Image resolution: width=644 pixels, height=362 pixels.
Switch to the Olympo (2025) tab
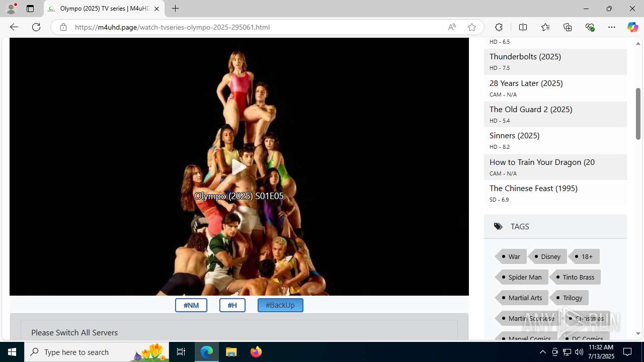coord(104,9)
